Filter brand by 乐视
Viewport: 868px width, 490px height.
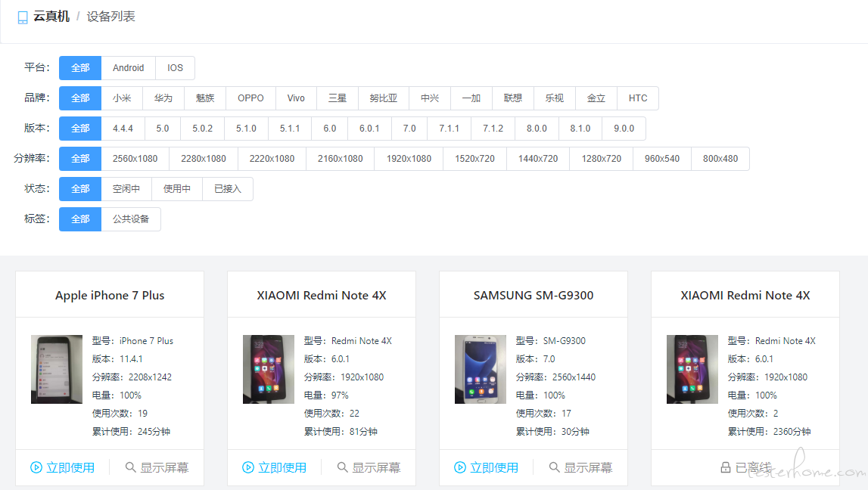coord(555,98)
